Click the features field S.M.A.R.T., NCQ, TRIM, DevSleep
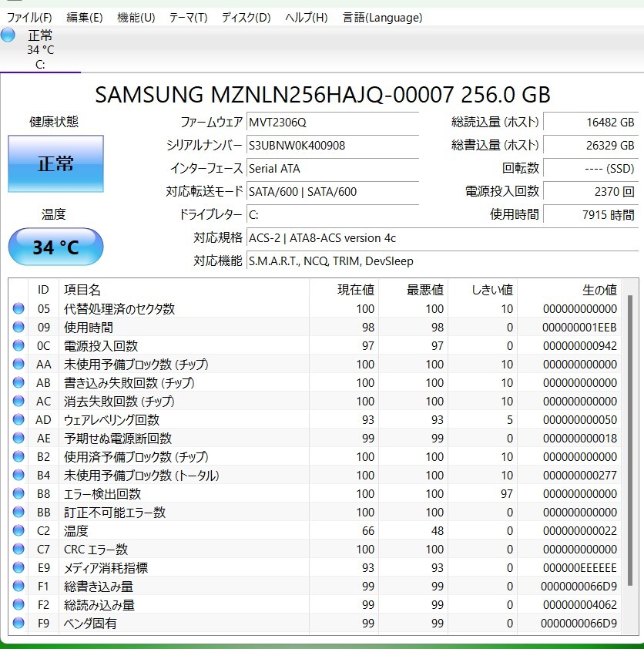This screenshot has width=644, height=649. [x=443, y=261]
